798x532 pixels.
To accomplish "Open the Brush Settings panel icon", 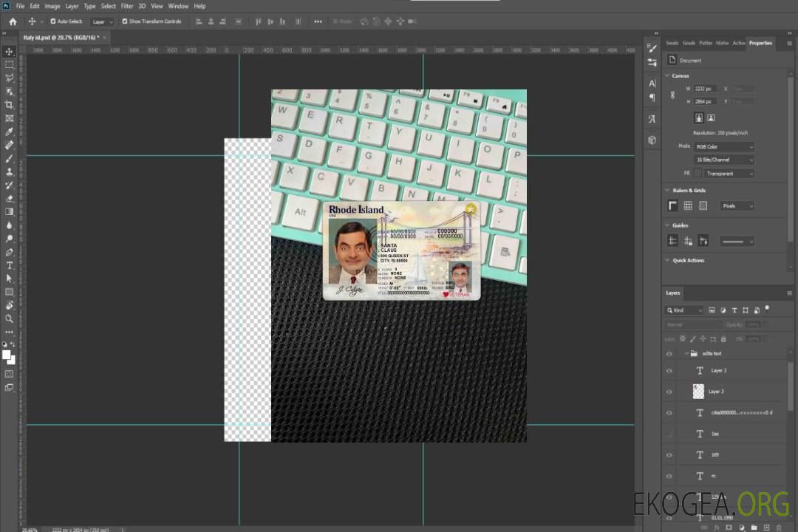I will coord(652,48).
